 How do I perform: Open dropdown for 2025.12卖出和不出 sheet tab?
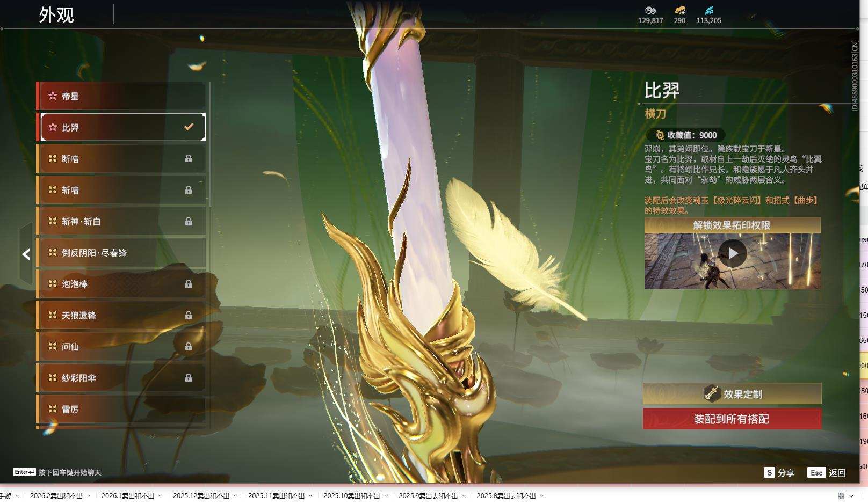(x=235, y=496)
